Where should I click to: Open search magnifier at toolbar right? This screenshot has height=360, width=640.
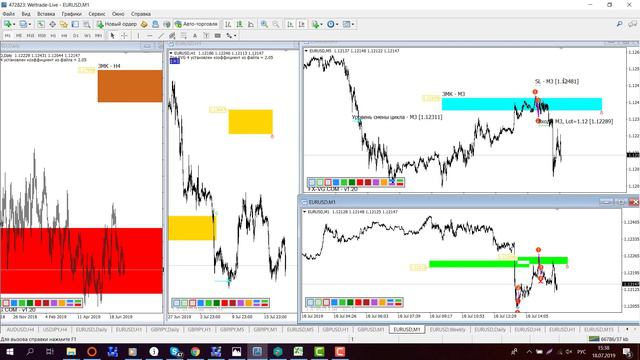click(x=620, y=24)
